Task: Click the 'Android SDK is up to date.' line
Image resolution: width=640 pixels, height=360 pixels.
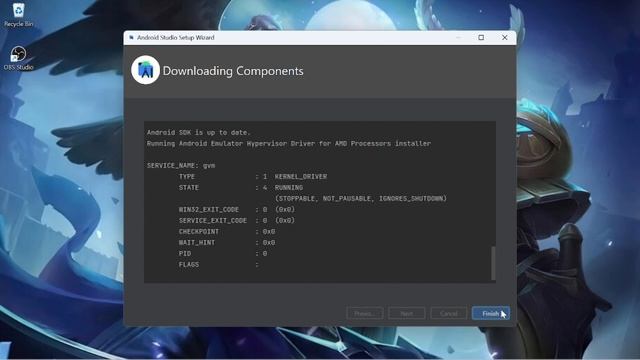Action: [198, 133]
